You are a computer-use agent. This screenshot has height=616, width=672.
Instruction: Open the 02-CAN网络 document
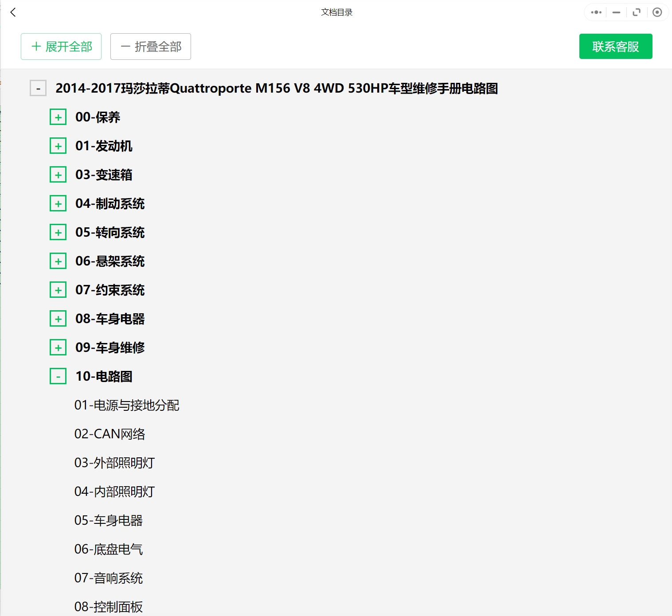point(109,434)
